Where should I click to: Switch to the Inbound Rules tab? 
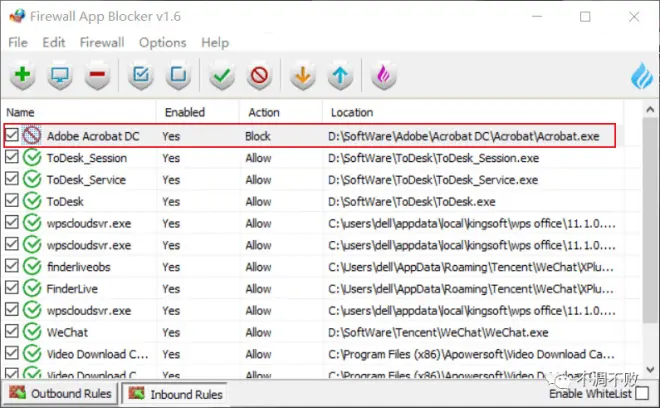coord(175,394)
